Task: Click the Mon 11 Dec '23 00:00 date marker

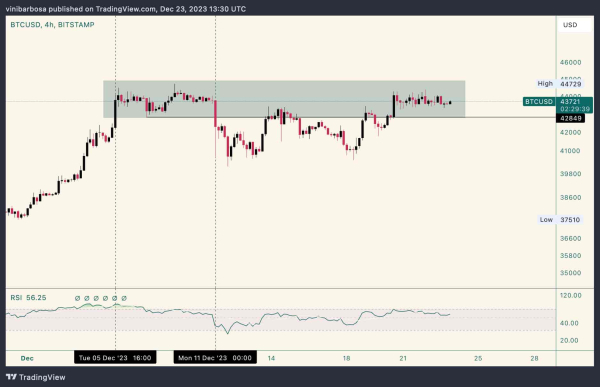Action: pyautogui.click(x=215, y=358)
